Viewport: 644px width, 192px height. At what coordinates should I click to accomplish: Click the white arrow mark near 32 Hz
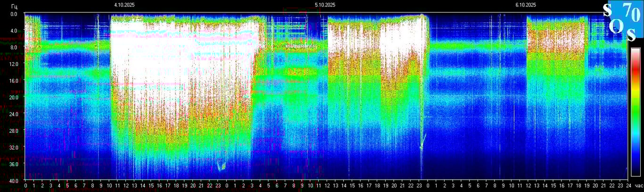[x=423, y=141]
